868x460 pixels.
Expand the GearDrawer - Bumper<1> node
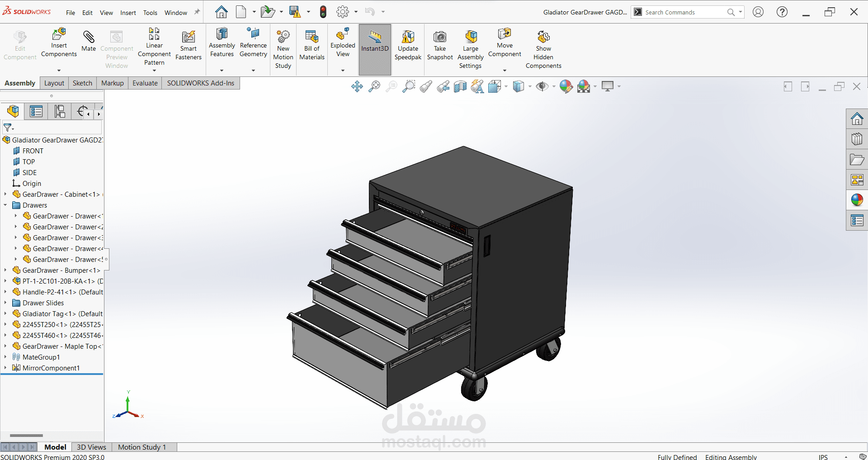click(5, 270)
